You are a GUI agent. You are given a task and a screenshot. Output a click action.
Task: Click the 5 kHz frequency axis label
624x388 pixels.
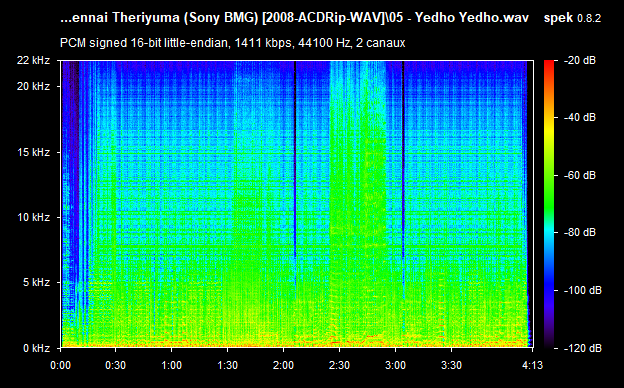click(x=36, y=283)
